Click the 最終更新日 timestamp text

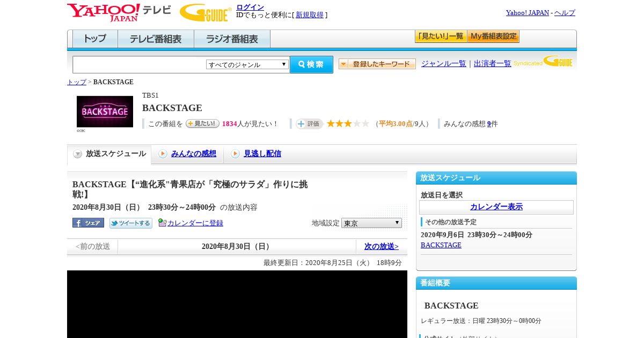333,263
